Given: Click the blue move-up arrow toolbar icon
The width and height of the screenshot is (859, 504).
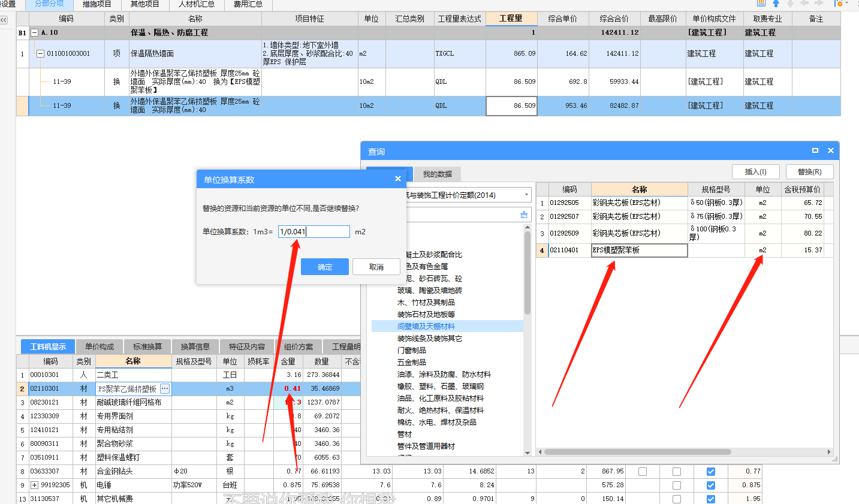Looking at the screenshot, I should tap(776, 3).
